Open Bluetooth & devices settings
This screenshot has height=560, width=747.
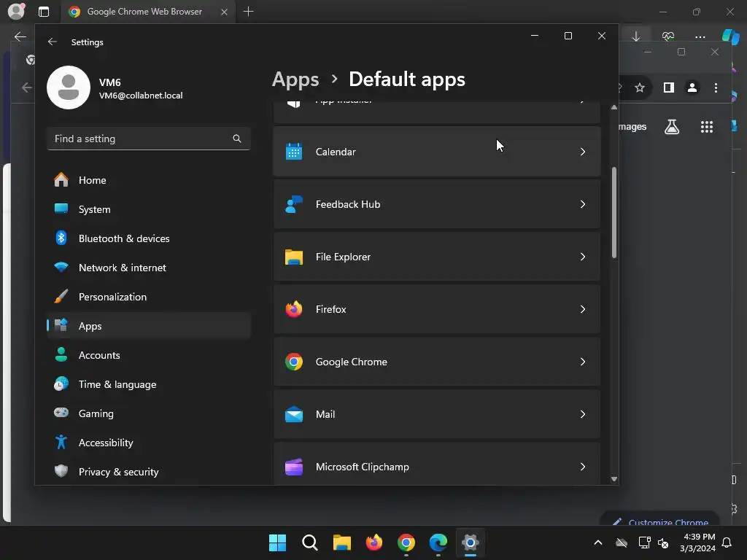click(x=149, y=238)
